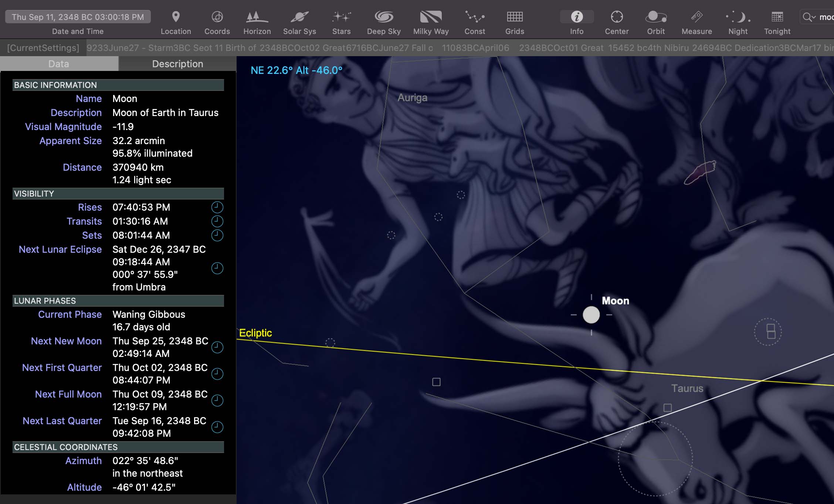Image resolution: width=834 pixels, height=504 pixels.
Task: Select dashed circle with double-square symbol
Action: [x=768, y=332]
